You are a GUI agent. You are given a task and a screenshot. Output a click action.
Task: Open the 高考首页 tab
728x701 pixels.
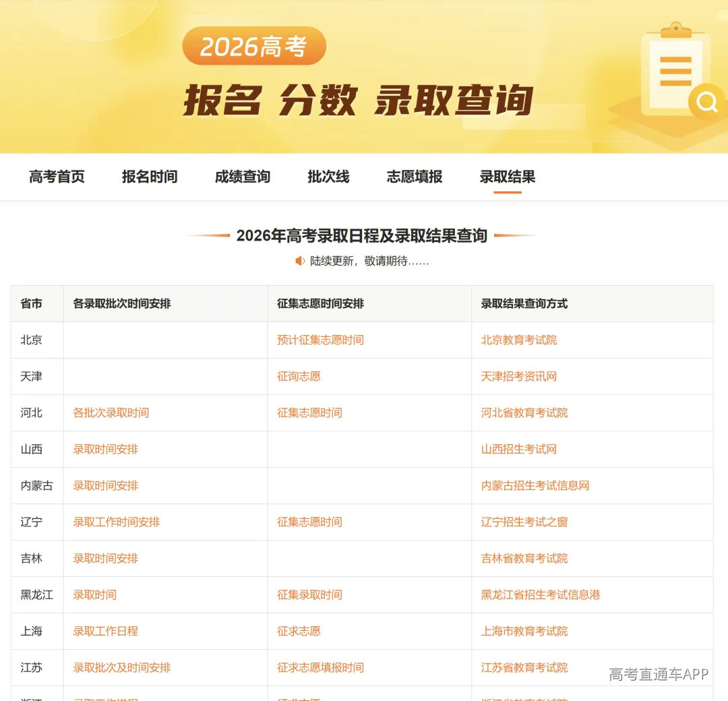[57, 177]
